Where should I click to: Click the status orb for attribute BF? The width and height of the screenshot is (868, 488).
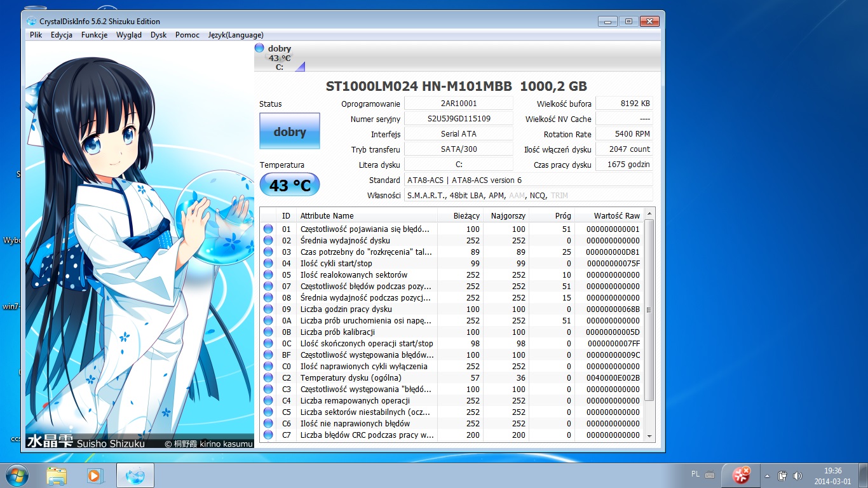point(268,355)
